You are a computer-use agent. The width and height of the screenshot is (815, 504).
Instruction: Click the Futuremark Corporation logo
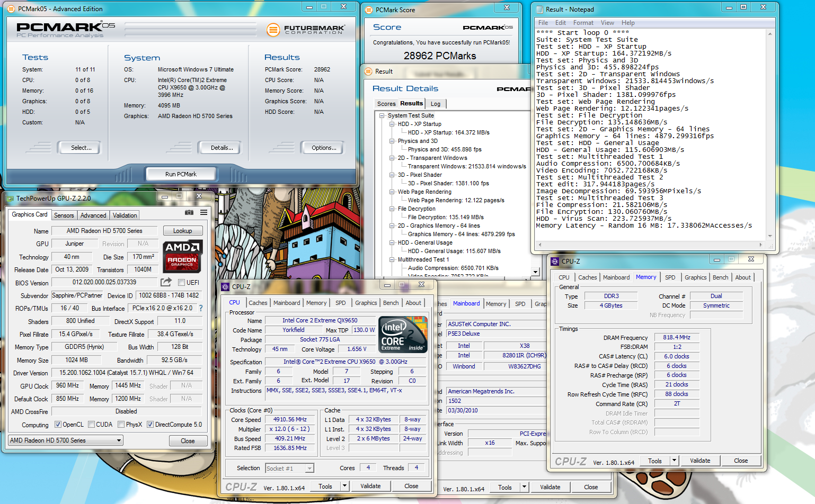coord(306,30)
